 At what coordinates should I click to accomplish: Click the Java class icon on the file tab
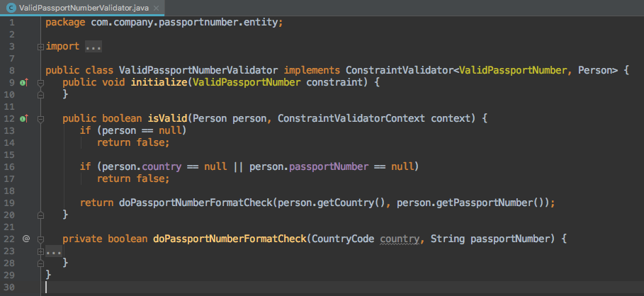[x=11, y=7]
